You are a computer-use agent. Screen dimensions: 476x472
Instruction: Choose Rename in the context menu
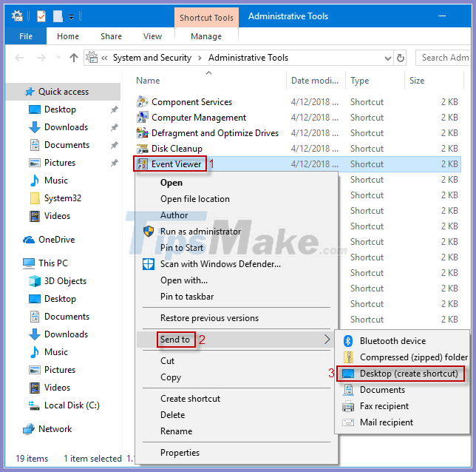176,431
